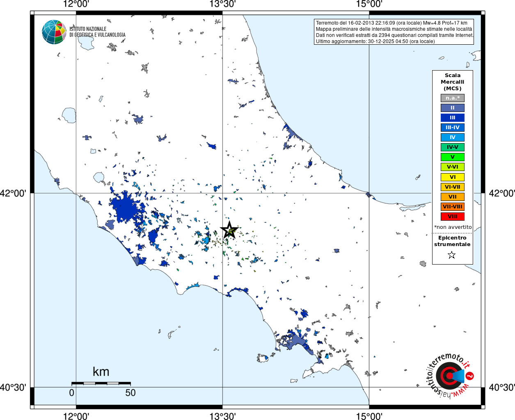This screenshot has height=420, width=515.
Task: Click the '50' scale bar value
Action: 130,393
